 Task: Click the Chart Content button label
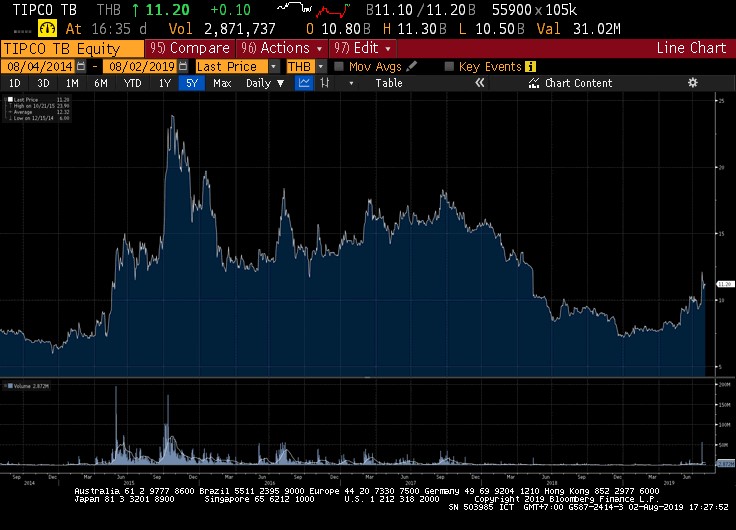[x=578, y=83]
